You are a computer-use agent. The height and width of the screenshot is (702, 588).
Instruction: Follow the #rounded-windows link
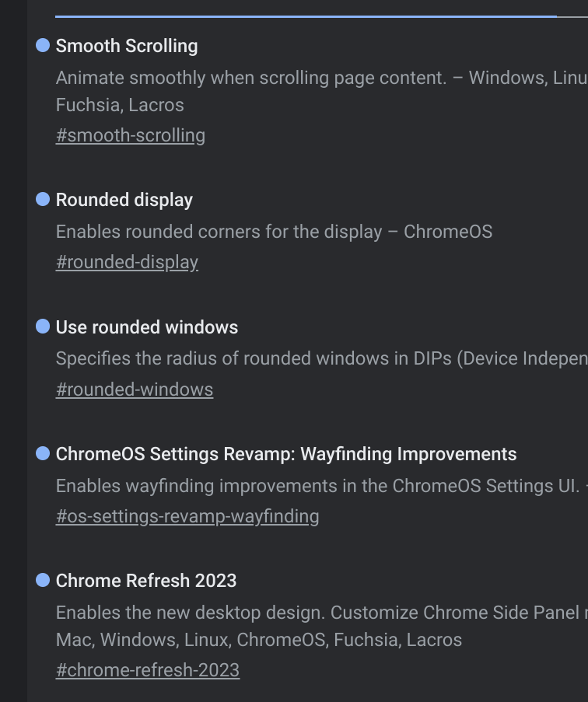134,389
